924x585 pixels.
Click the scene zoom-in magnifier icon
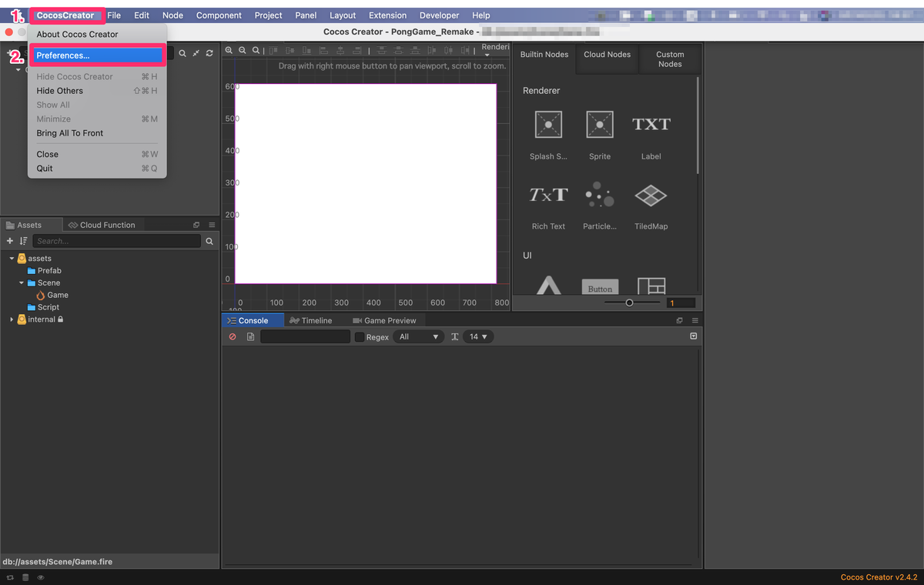click(x=229, y=50)
